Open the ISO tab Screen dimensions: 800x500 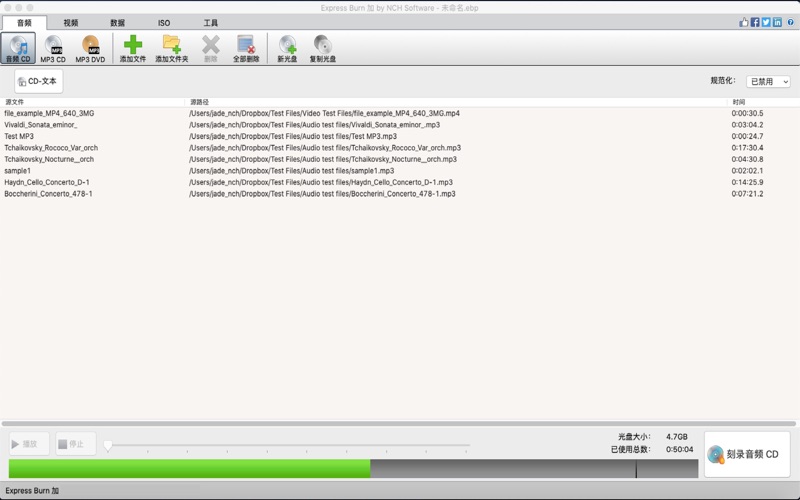pyautogui.click(x=164, y=22)
